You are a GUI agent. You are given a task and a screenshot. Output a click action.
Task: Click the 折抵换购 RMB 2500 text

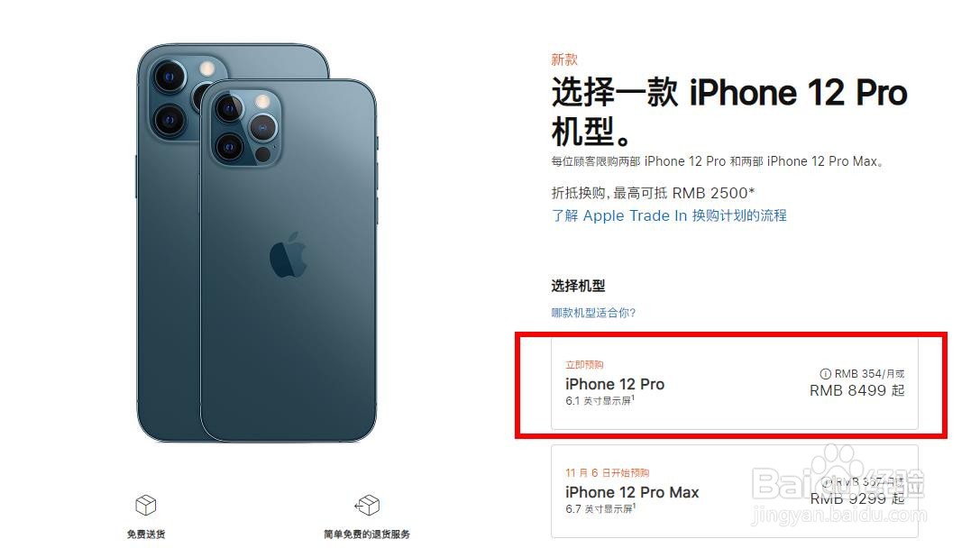[x=653, y=193]
